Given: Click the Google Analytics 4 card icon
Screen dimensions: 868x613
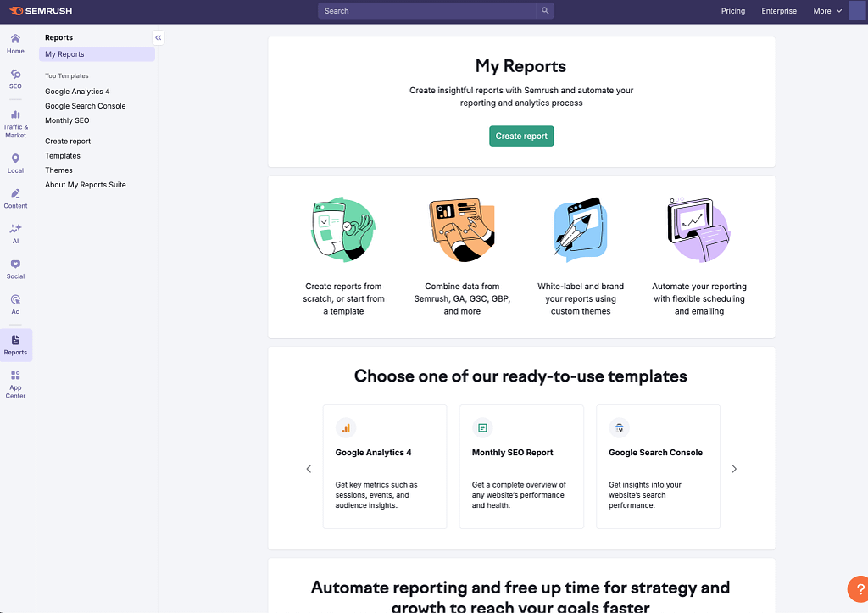Looking at the screenshot, I should click(x=346, y=427).
